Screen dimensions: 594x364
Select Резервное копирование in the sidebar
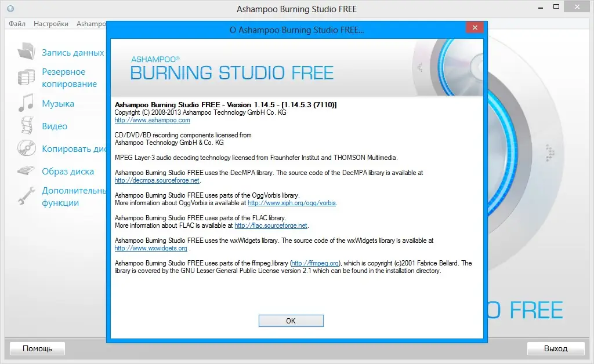[x=70, y=78]
